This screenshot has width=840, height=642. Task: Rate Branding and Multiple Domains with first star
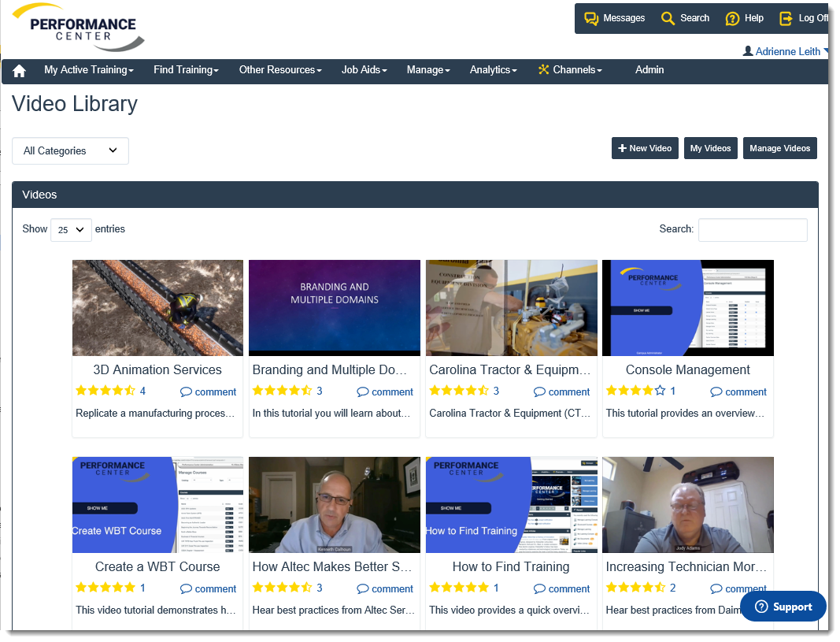point(258,391)
